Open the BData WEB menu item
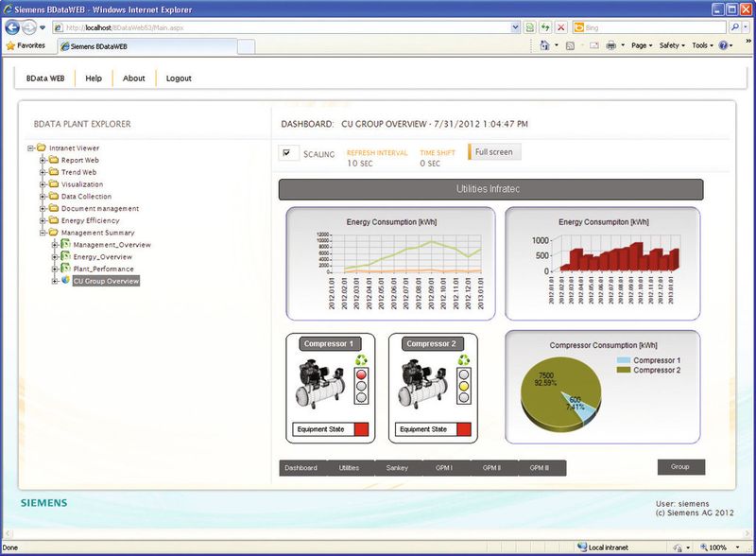This screenshot has width=756, height=556. 45,78
